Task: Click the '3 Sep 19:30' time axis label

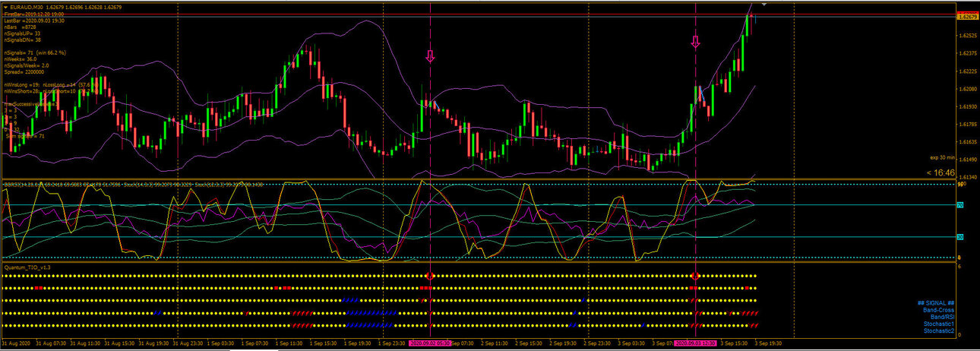Action: [770, 343]
